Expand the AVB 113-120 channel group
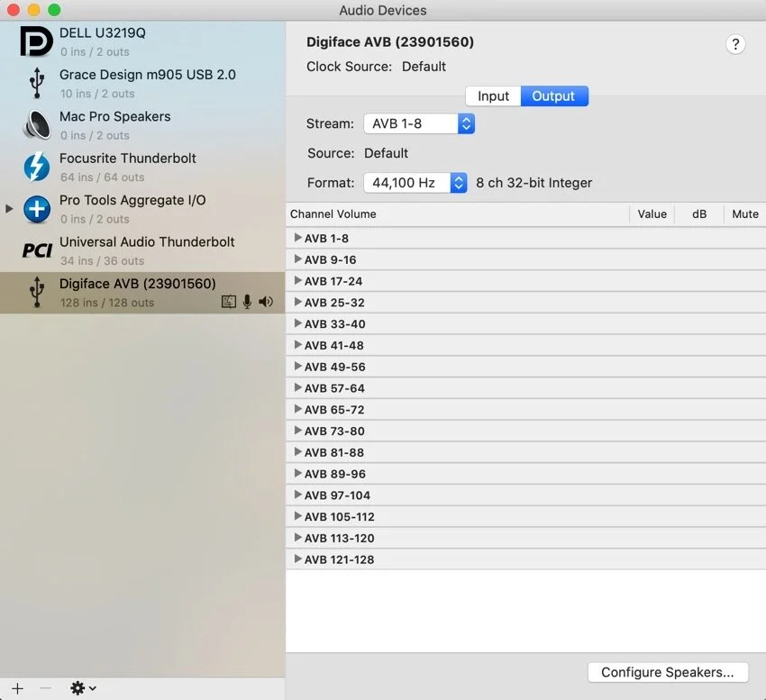This screenshot has height=700, width=766. [297, 537]
